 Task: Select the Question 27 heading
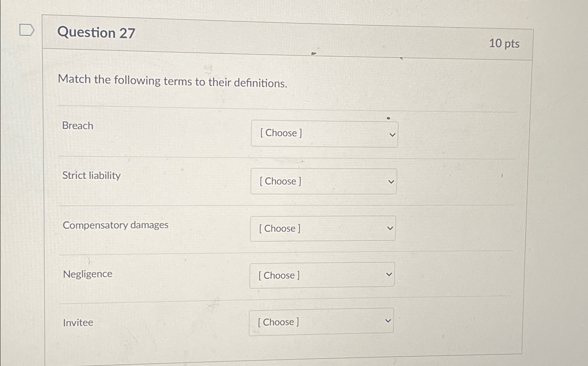[95, 33]
